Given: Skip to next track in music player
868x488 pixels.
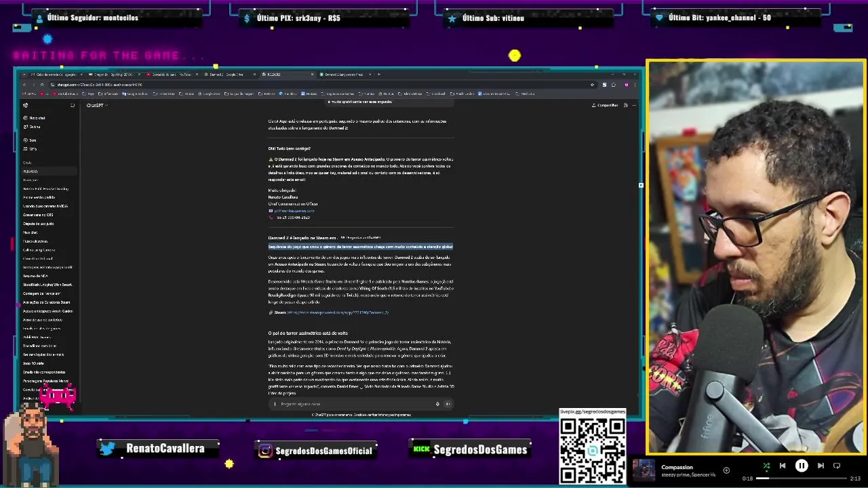Looking at the screenshot, I should click(821, 466).
